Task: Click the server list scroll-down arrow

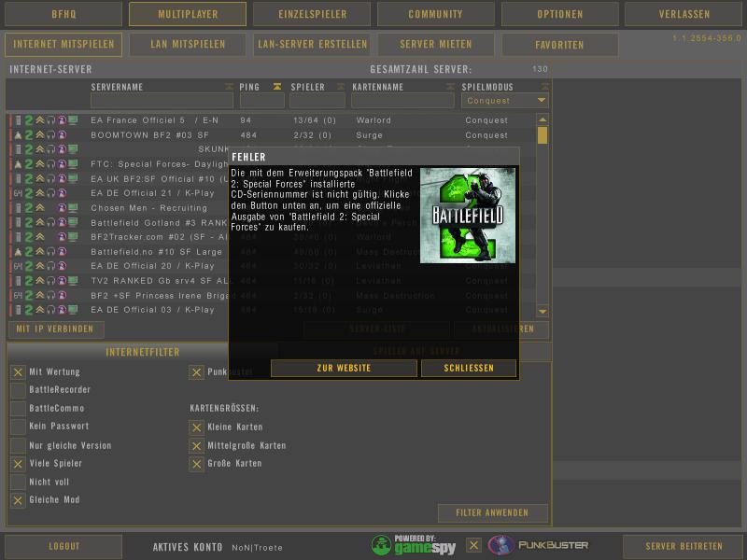Action: coord(543,312)
